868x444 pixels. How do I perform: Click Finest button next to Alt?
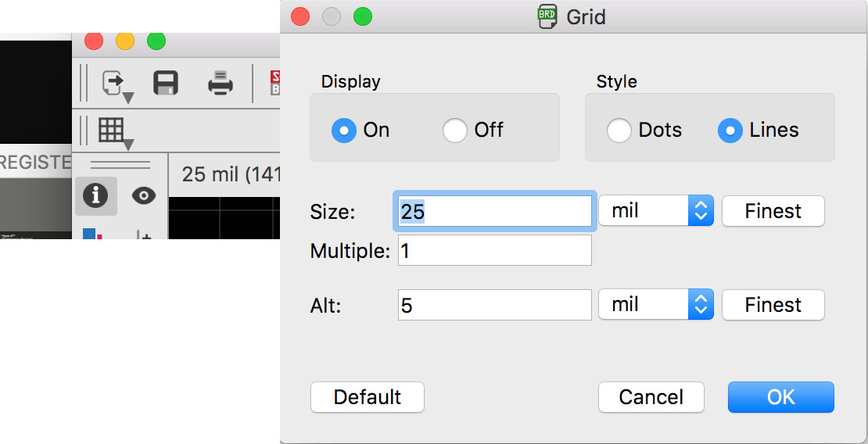[773, 305]
